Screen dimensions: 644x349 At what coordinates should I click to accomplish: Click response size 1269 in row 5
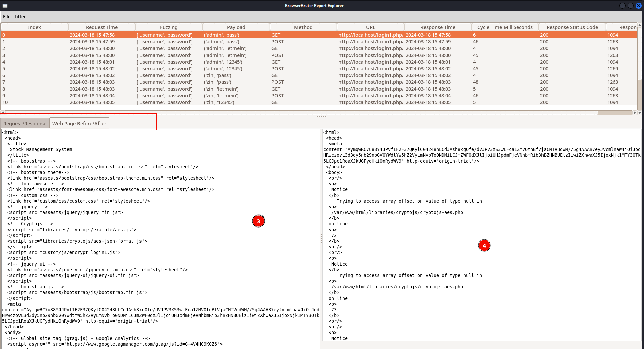[x=613, y=69]
